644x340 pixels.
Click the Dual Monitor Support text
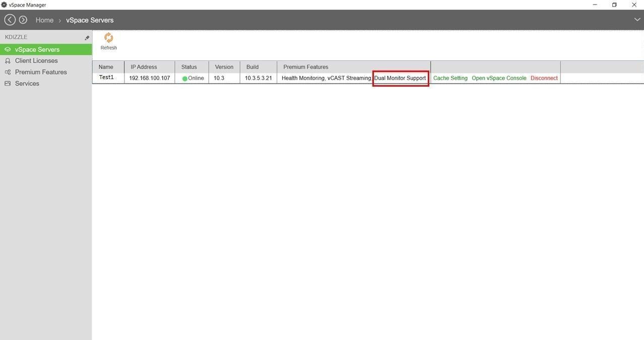coord(400,78)
